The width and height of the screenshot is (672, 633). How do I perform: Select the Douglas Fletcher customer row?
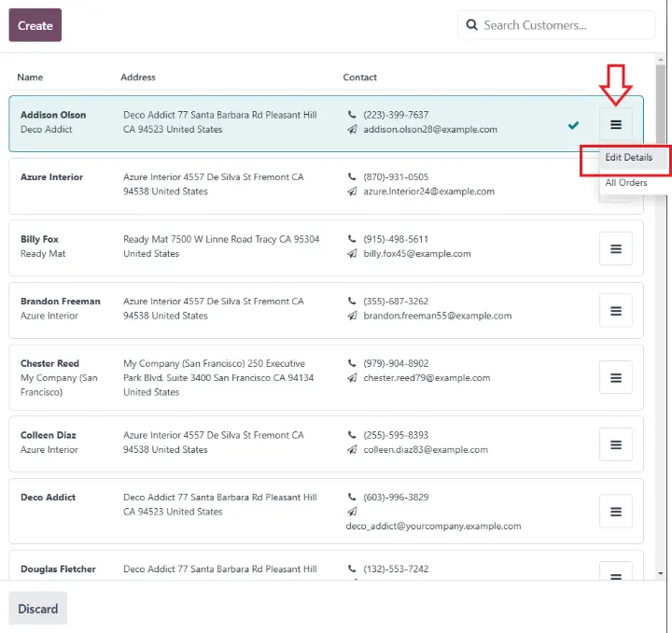pyautogui.click(x=233, y=570)
